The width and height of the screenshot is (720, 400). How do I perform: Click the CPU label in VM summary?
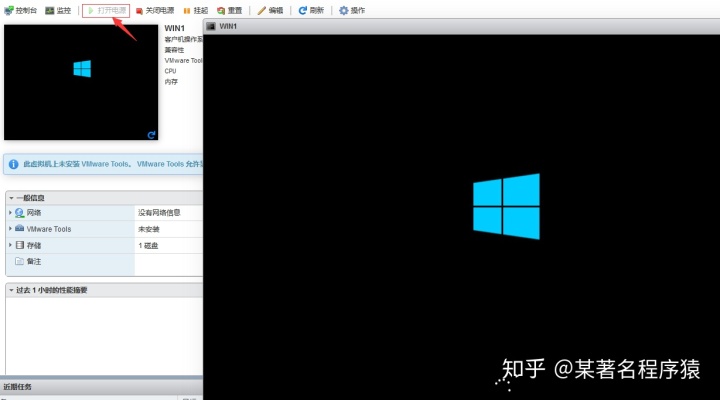tap(170, 71)
